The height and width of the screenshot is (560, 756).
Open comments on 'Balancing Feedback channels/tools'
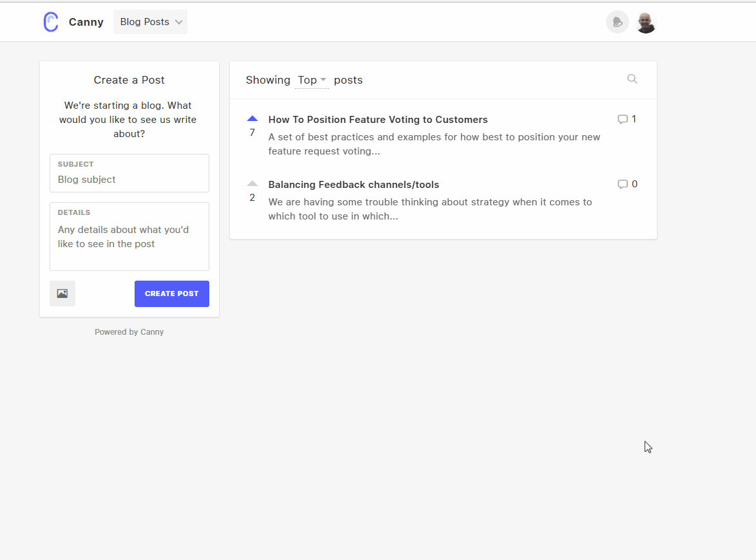627,184
